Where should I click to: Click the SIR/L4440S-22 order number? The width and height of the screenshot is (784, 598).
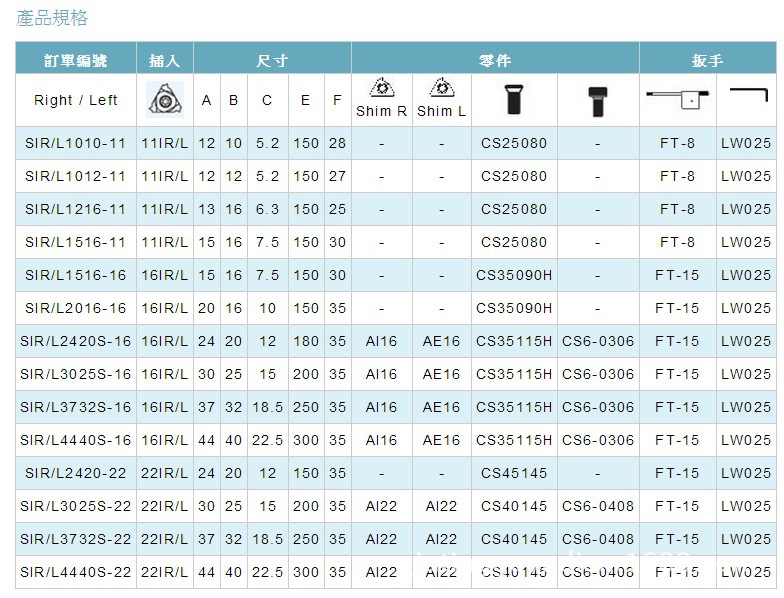75,572
